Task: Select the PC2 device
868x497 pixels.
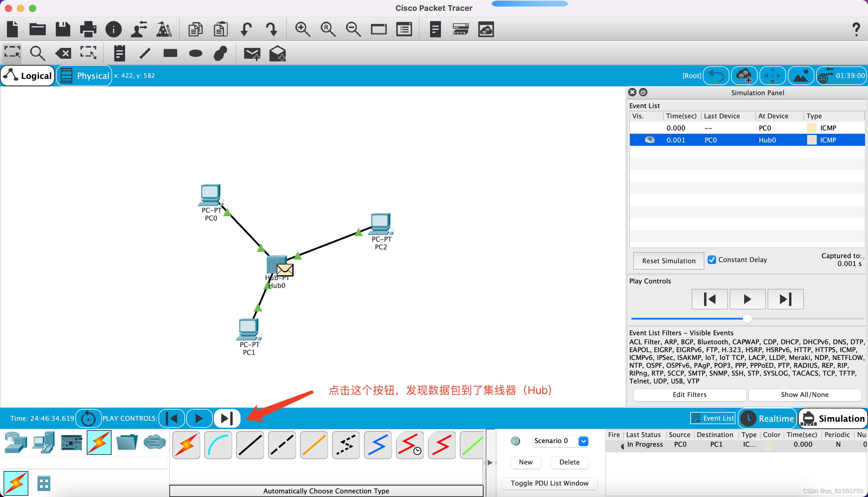Action: (381, 224)
